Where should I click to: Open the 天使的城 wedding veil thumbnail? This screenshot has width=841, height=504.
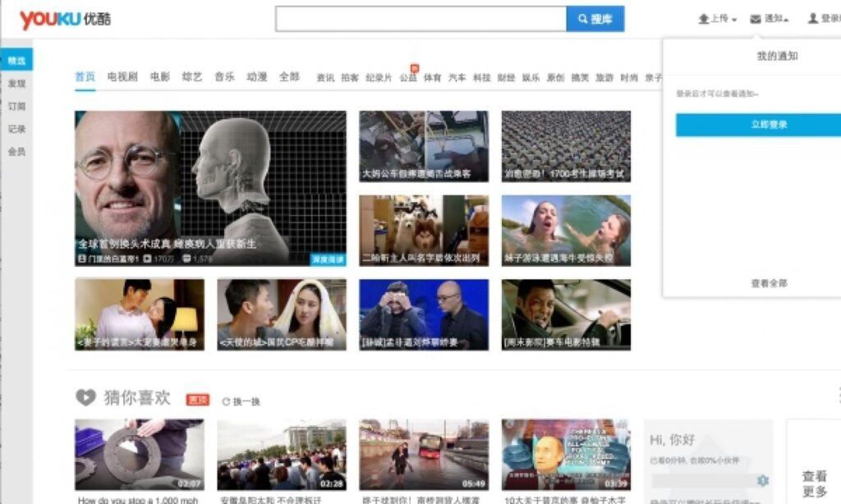click(282, 314)
